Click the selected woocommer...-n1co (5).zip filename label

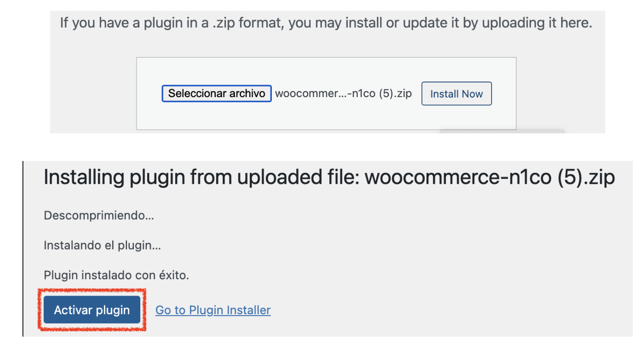343,94
